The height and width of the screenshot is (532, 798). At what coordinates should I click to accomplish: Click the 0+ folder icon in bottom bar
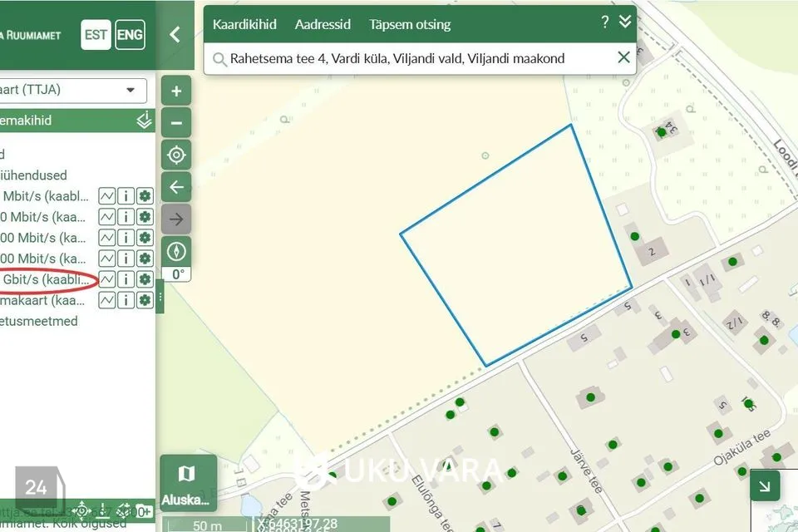(x=144, y=510)
